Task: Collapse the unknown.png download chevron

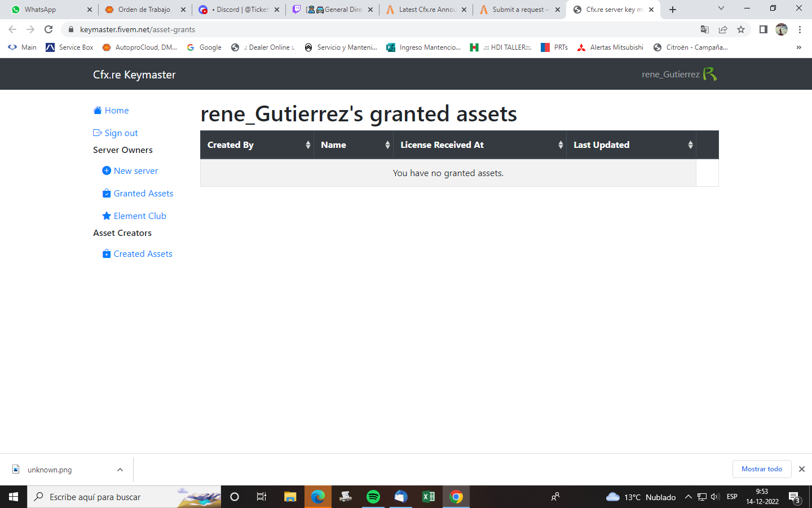Action: pyautogui.click(x=119, y=469)
